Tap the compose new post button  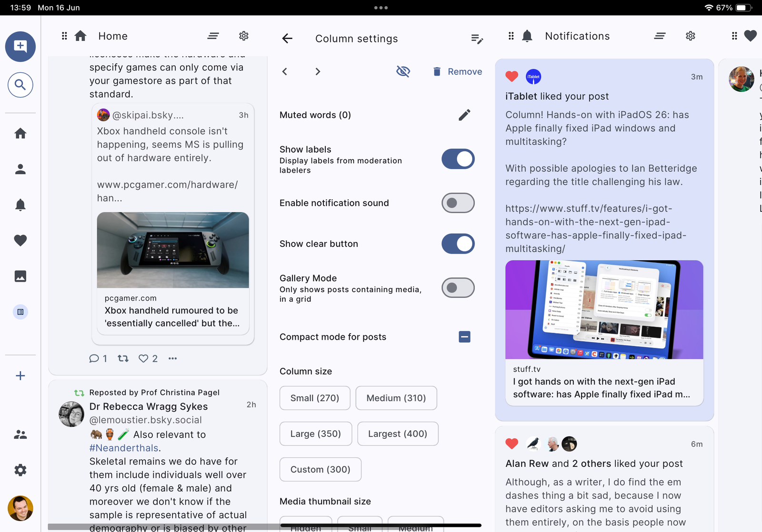tap(20, 47)
